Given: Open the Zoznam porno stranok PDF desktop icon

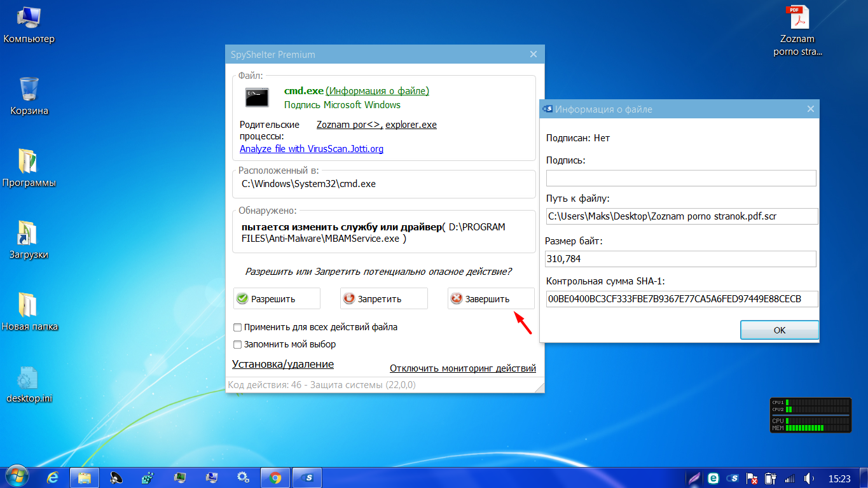Looking at the screenshot, I should 797,18.
